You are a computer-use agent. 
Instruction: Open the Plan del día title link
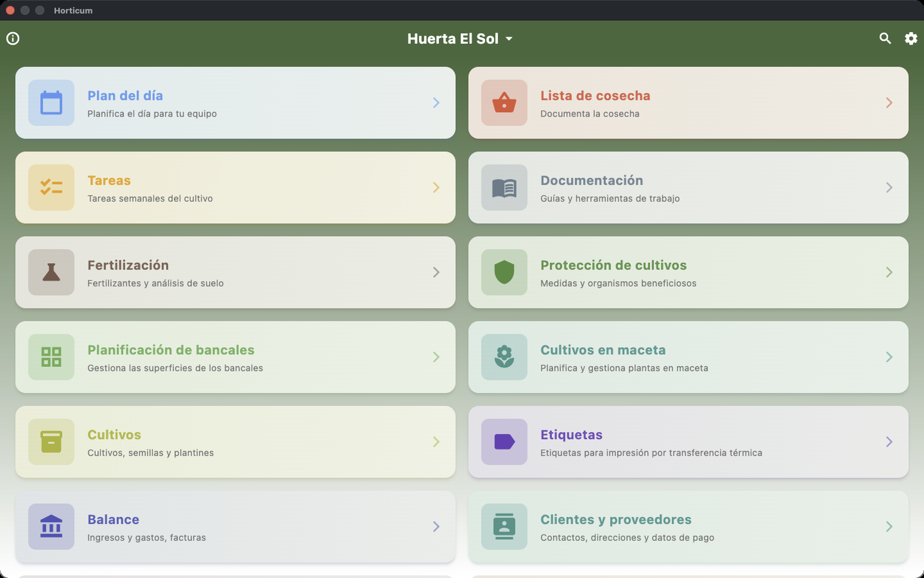click(125, 96)
